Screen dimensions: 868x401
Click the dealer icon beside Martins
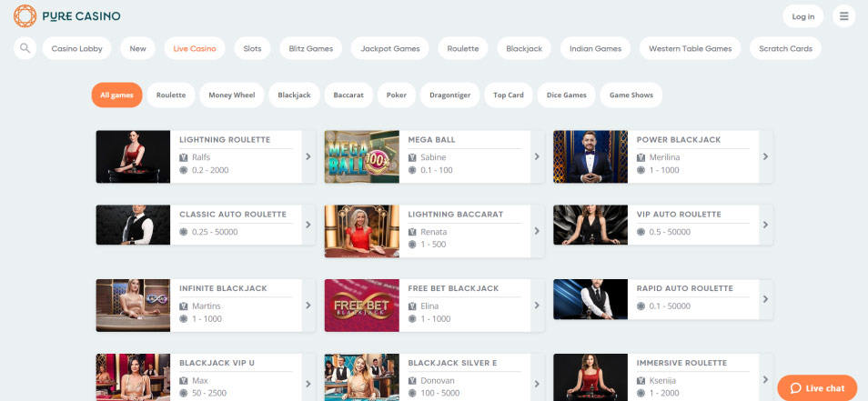[184, 306]
